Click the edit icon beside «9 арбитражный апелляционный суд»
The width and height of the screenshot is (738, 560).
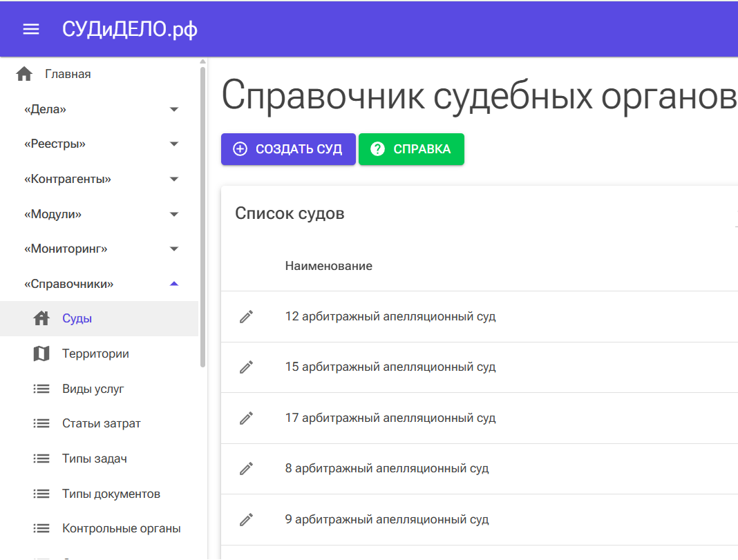point(246,519)
